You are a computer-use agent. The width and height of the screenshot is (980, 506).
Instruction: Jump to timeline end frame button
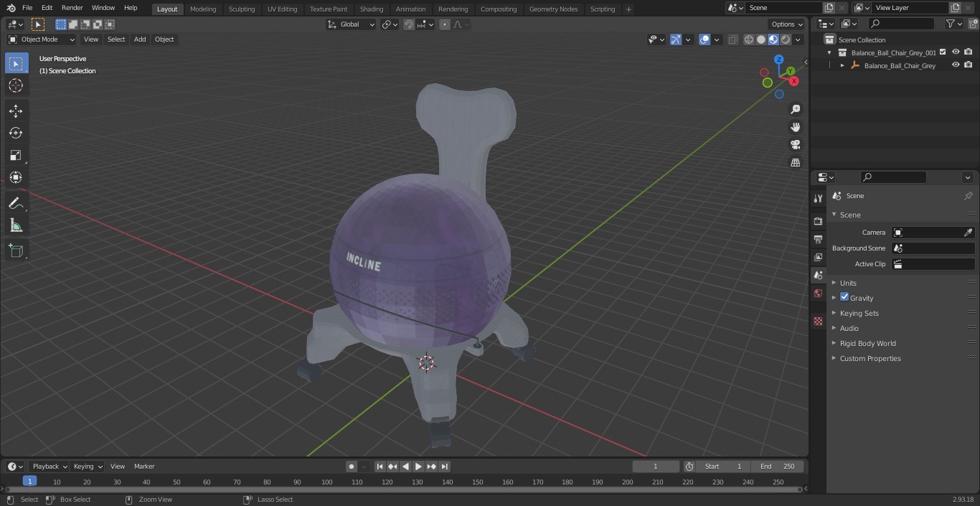(444, 467)
